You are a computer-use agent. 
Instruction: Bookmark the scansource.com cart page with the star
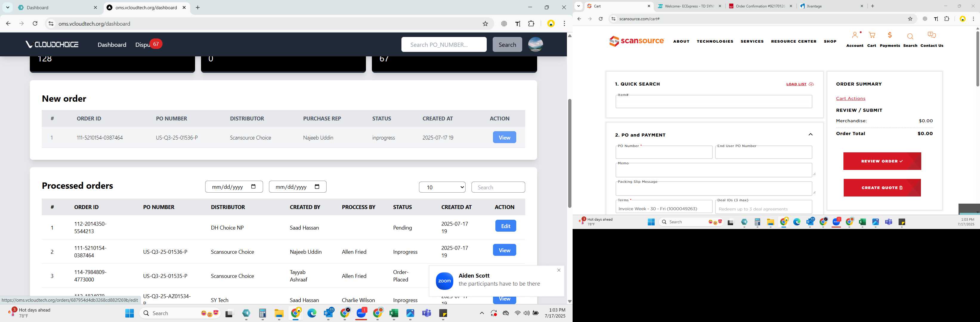[x=910, y=18]
